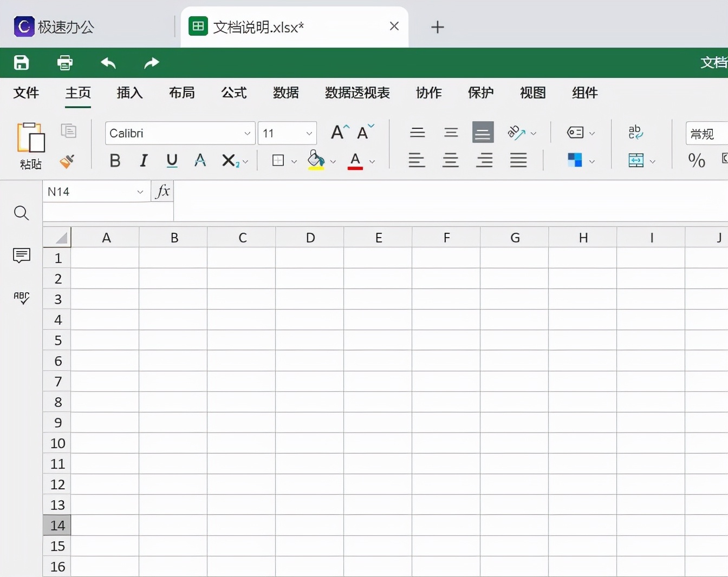Image resolution: width=728 pixels, height=577 pixels.
Task: Activate the format painter tool
Action: point(67,161)
